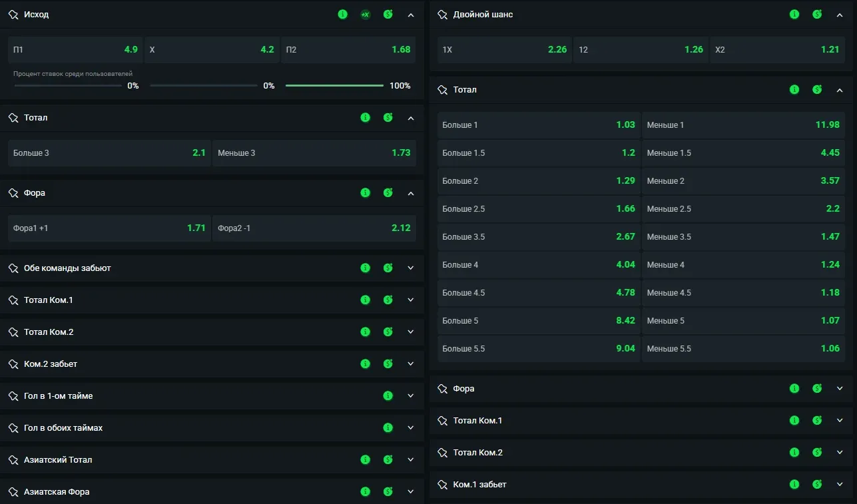This screenshot has height=504, width=857.
Task: Select Больше 3 at odds 2.1
Action: pyautogui.click(x=109, y=153)
